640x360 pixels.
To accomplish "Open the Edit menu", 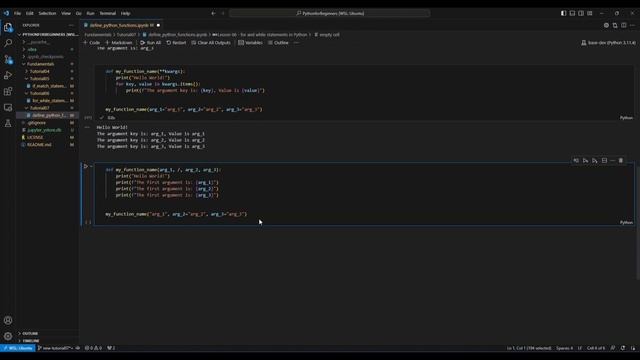I will tap(29, 13).
